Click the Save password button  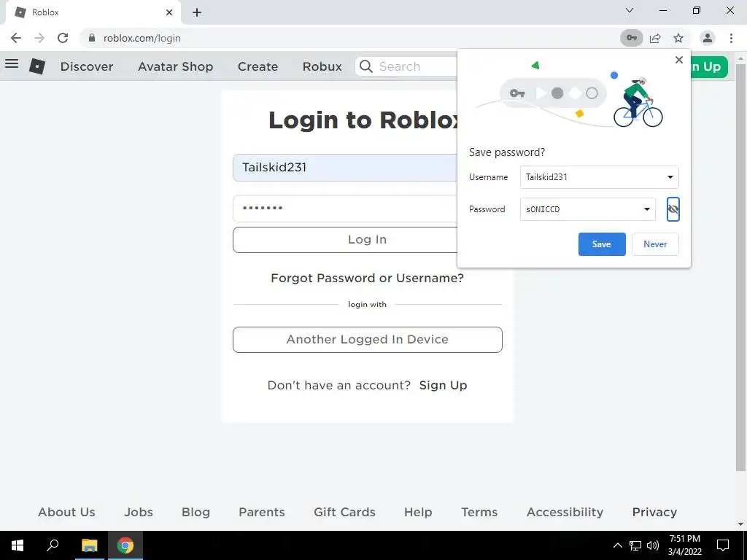(602, 244)
